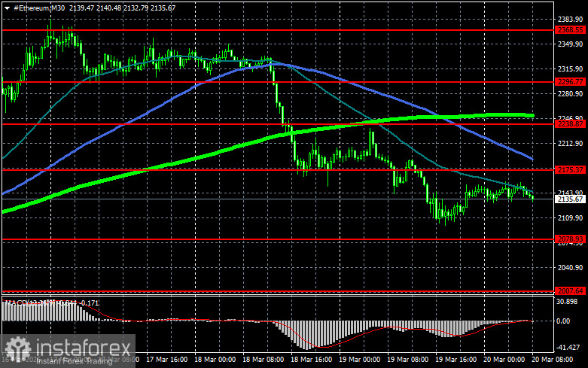
Task: Click the 2315.90 price scale value
Action: pos(571,69)
